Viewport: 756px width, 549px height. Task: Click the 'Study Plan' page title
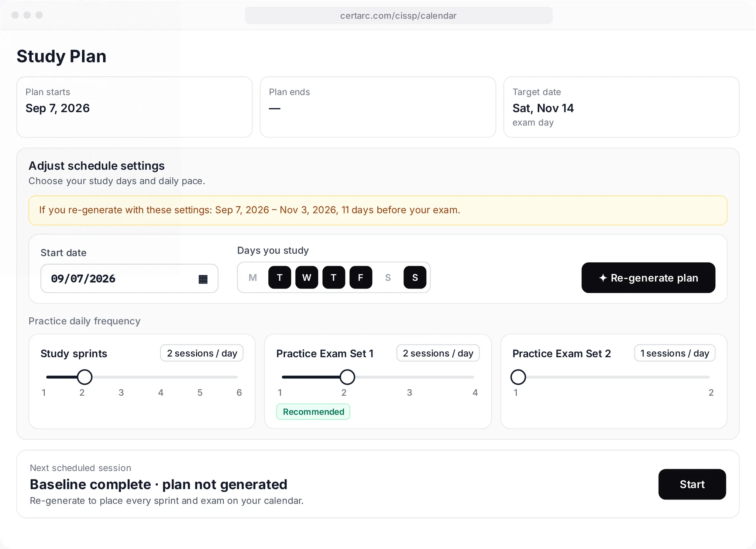point(62,57)
